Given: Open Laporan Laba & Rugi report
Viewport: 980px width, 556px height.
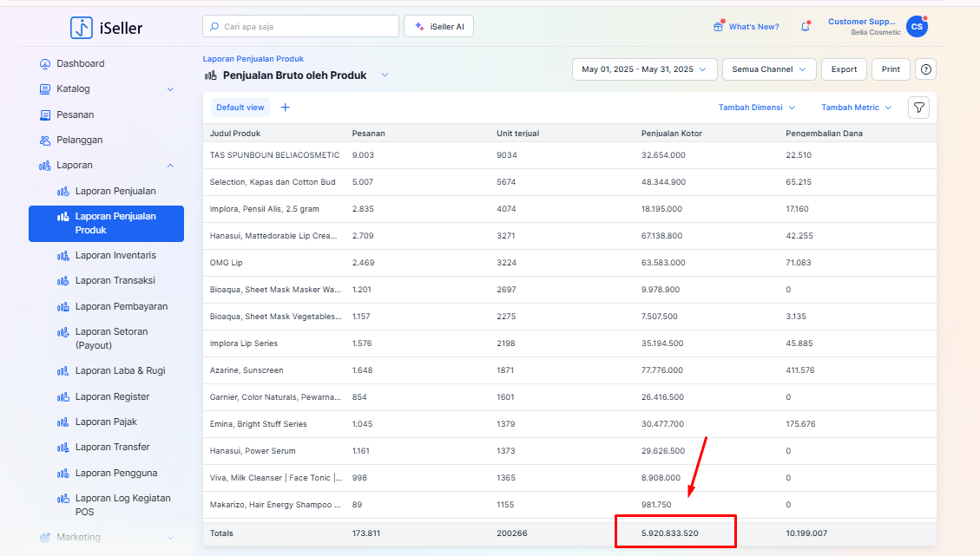Looking at the screenshot, I should pyautogui.click(x=120, y=370).
